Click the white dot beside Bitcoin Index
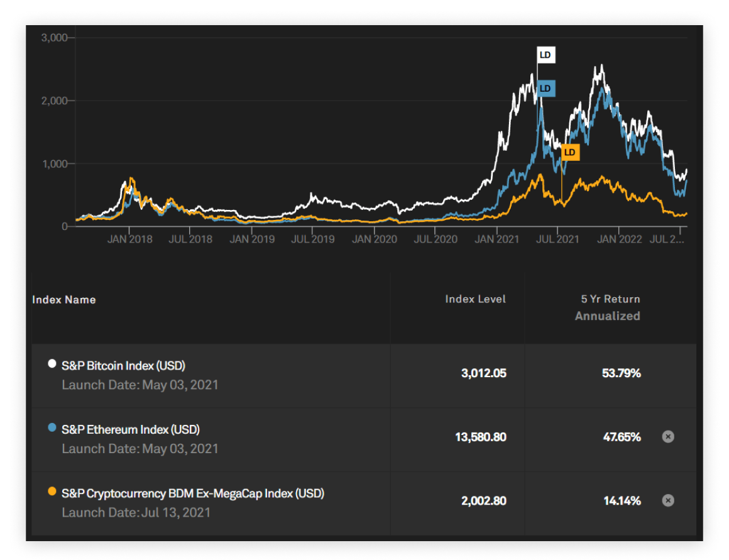The image size is (729, 560). 52,364
